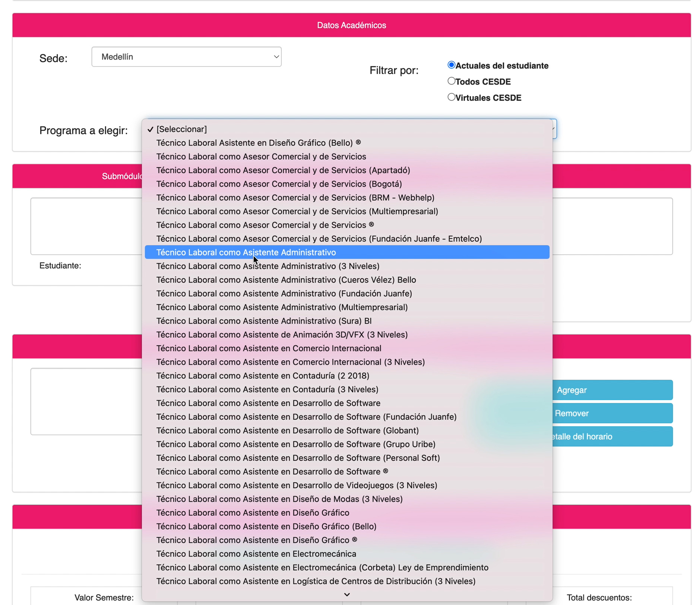700x605 pixels.
Task: Select 'Asistente en Electromecánica' option
Action: coord(256,554)
